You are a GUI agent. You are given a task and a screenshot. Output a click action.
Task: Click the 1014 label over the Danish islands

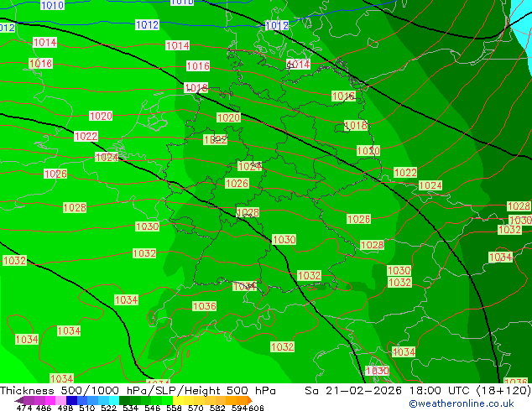pyautogui.click(x=298, y=64)
